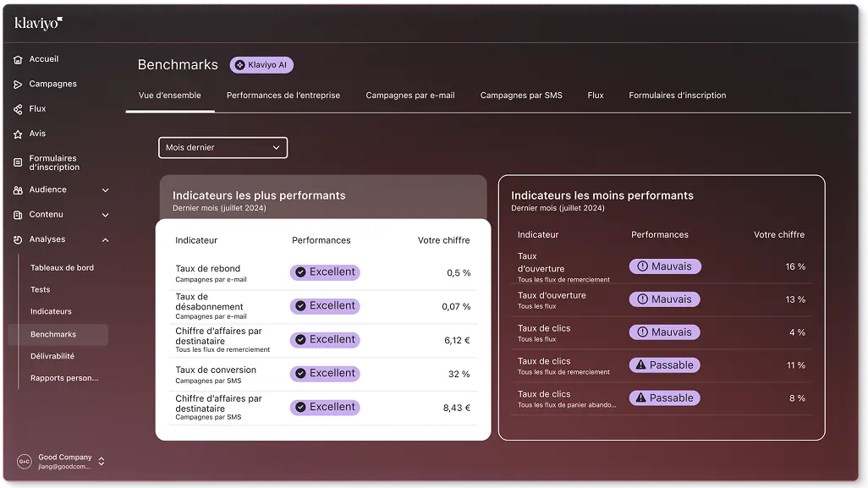Click the Excellent badge for Taux de rebond
This screenshot has width=868, height=488.
325,272
